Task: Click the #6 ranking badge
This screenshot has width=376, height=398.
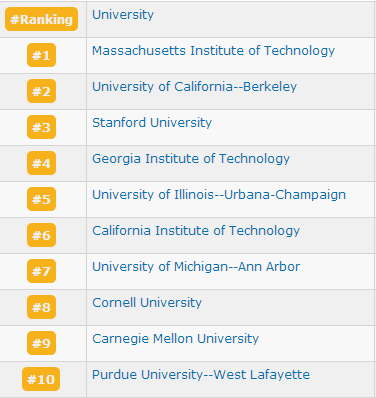Action: [41, 235]
